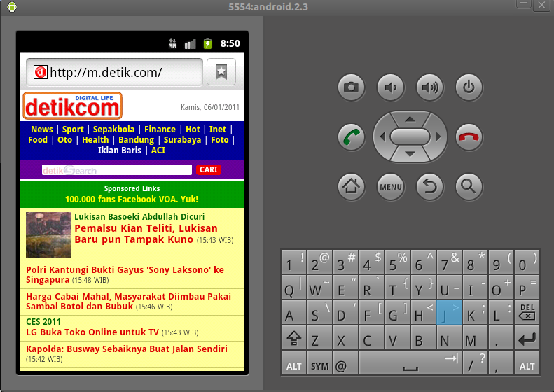
Task: Open the Oto section link
Action: pos(64,140)
